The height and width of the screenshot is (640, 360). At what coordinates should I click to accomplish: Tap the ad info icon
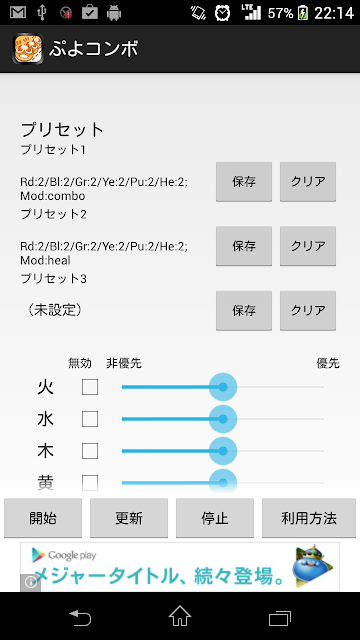point(31,582)
